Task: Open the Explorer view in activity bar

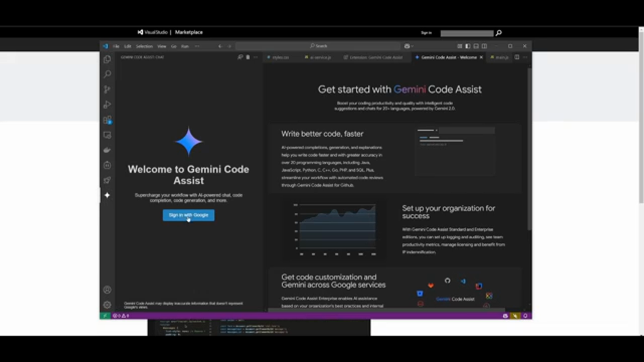Action: click(x=107, y=59)
